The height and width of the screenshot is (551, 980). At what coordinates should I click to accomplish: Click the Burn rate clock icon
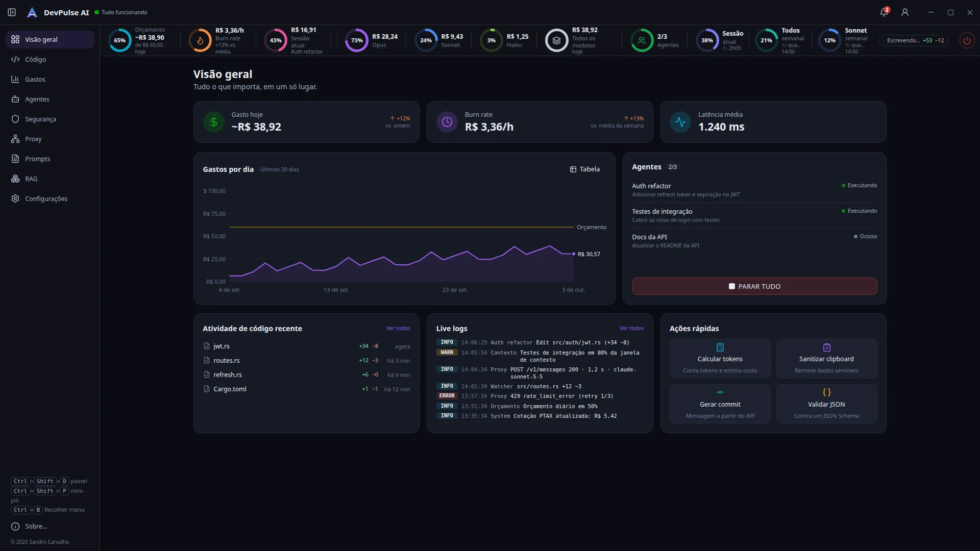447,122
